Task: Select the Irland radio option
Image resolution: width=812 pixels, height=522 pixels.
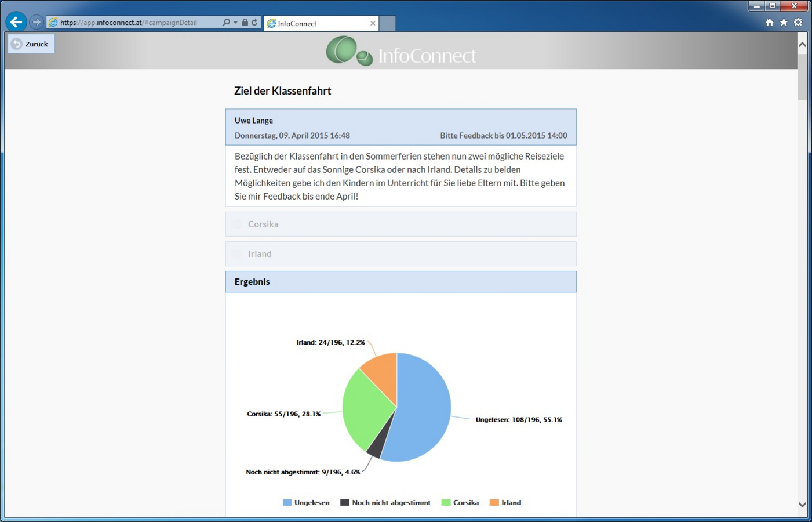Action: pos(237,253)
